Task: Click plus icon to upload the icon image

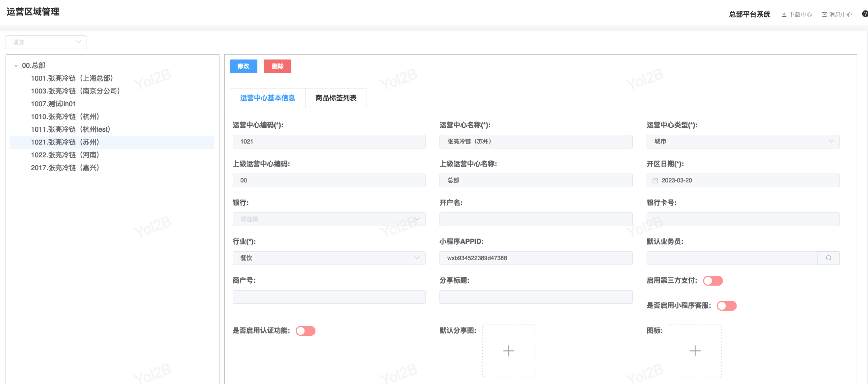Action: click(695, 351)
